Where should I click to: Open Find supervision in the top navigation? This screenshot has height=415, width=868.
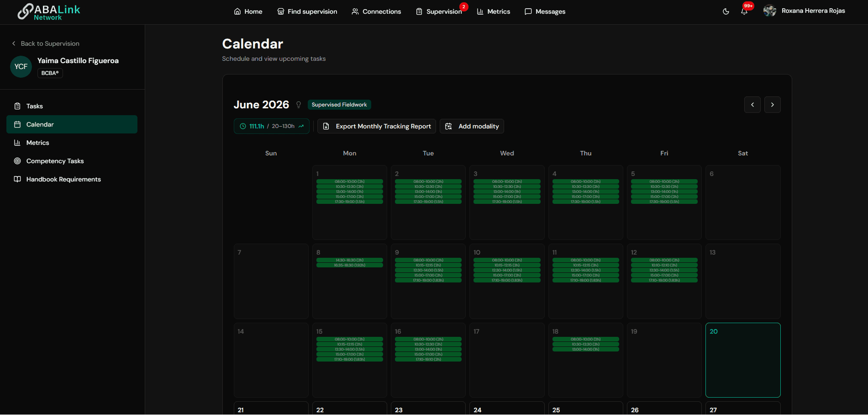tap(307, 11)
